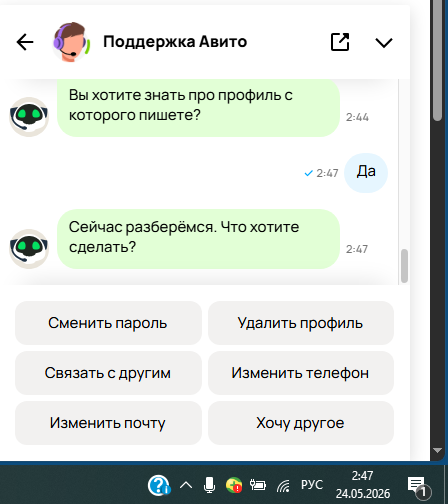Screen dimensions: 448x504
Task: Choose Сменить пароль option
Action: [x=108, y=323]
